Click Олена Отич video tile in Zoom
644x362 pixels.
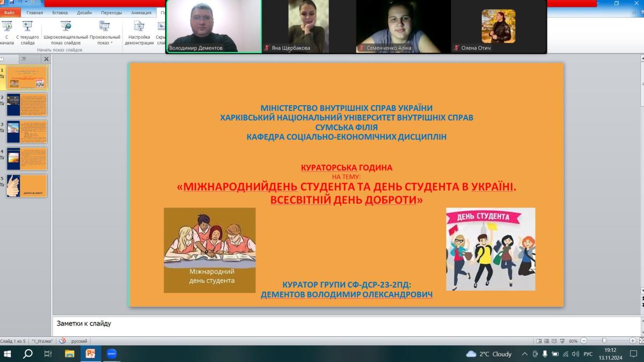498,26
